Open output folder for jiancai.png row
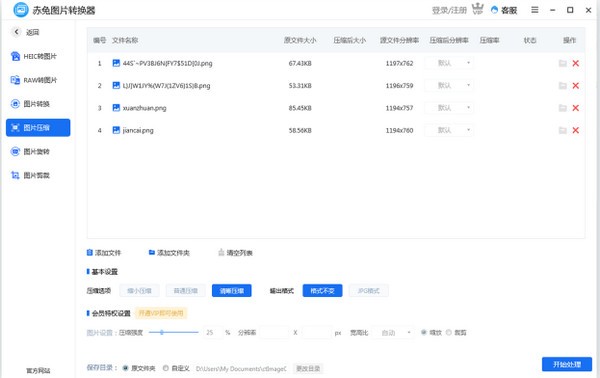600x378 pixels. pyautogui.click(x=562, y=130)
